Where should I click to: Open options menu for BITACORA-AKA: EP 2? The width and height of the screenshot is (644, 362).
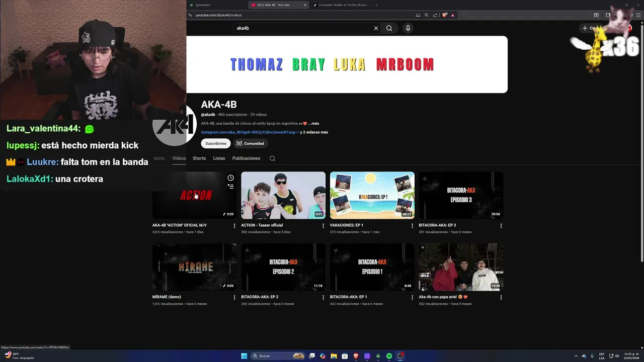coord(323,297)
